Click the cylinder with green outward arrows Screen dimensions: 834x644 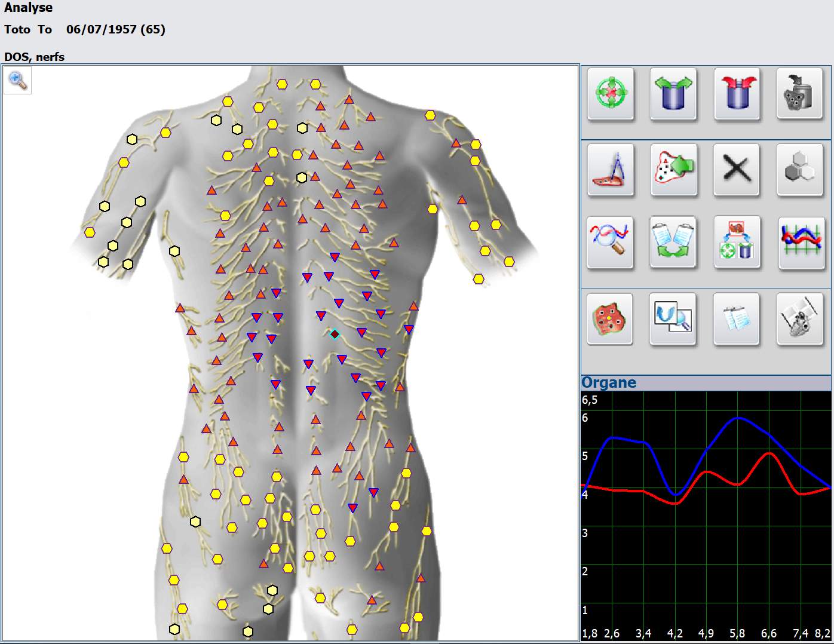673,94
